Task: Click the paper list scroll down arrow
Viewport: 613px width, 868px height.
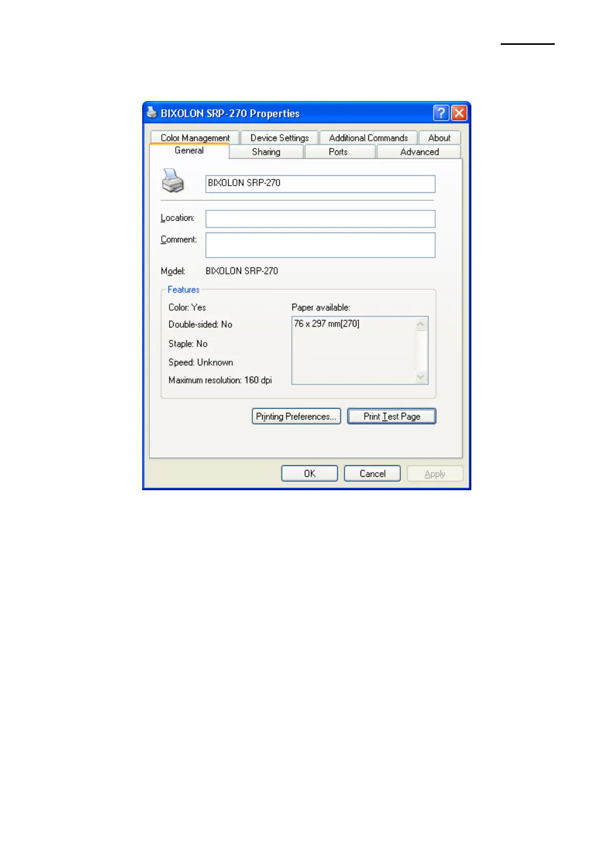Action: point(421,377)
